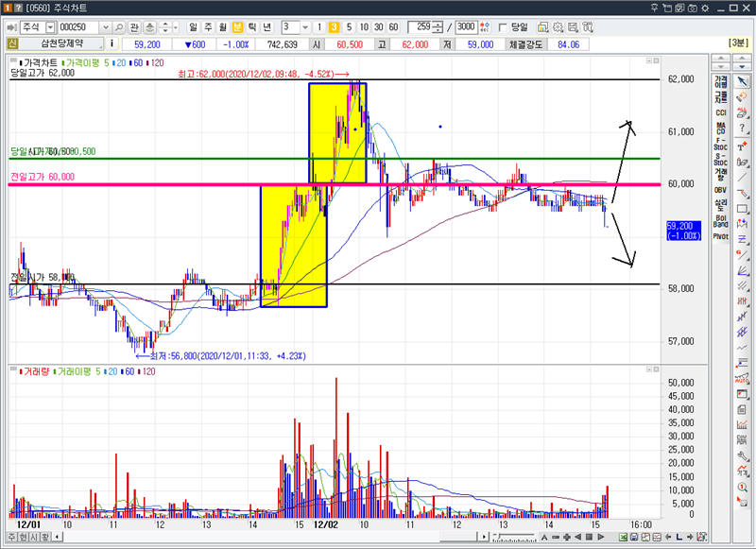This screenshot has width=756, height=549.
Task: Select 틱 tick period
Action: [252, 27]
